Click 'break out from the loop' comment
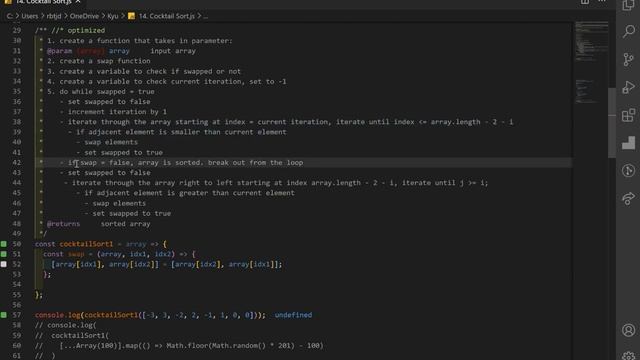Screen dimensions: 640x360 (x=256, y=162)
